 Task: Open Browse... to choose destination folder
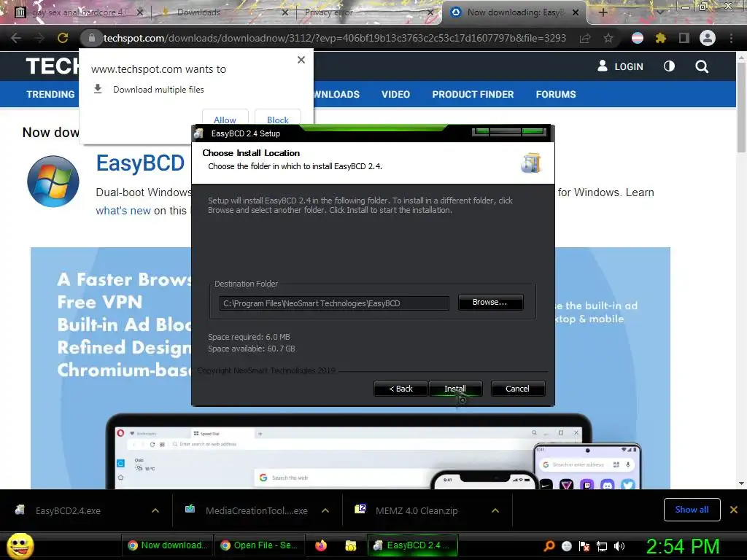[x=490, y=303]
